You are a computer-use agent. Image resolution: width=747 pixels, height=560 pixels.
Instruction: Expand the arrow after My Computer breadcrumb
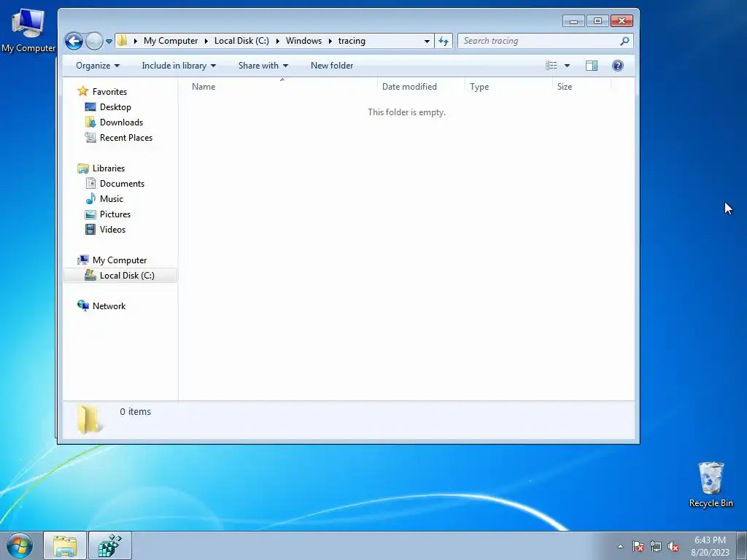[x=206, y=41]
